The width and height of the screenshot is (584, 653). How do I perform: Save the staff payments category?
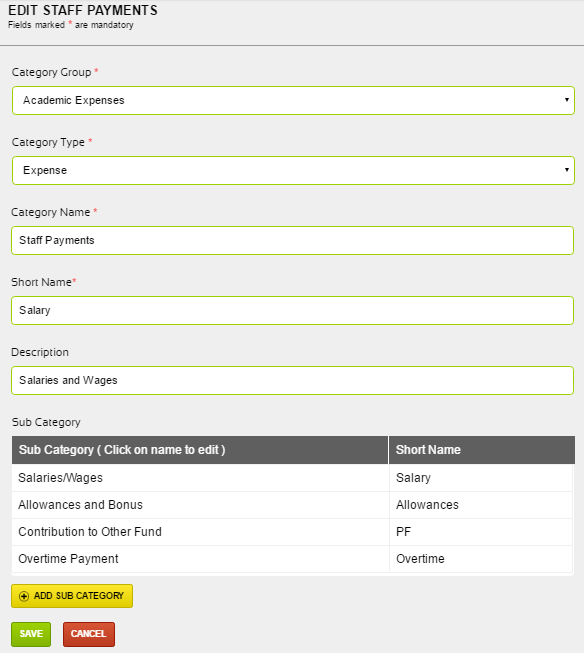coord(31,634)
